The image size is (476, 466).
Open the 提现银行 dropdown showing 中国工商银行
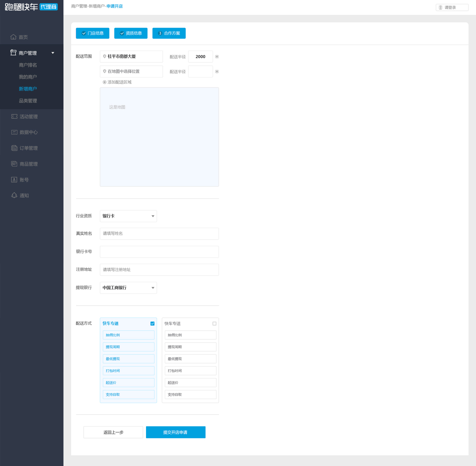128,288
